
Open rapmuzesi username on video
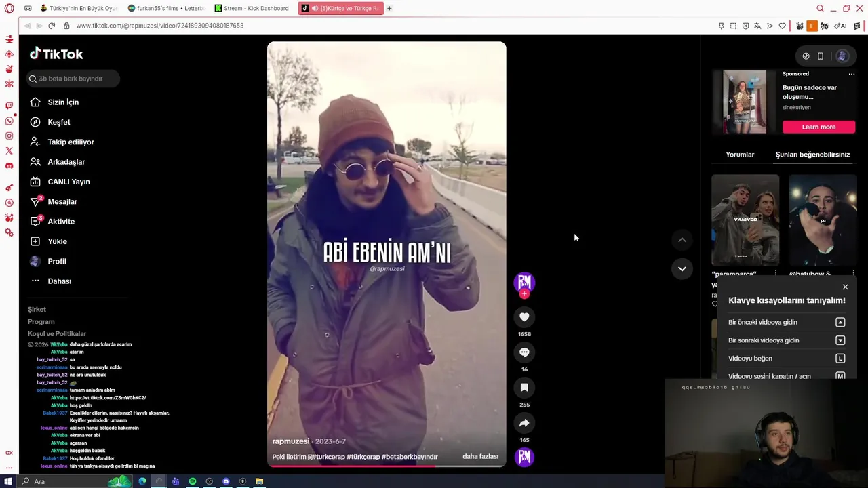tap(291, 441)
